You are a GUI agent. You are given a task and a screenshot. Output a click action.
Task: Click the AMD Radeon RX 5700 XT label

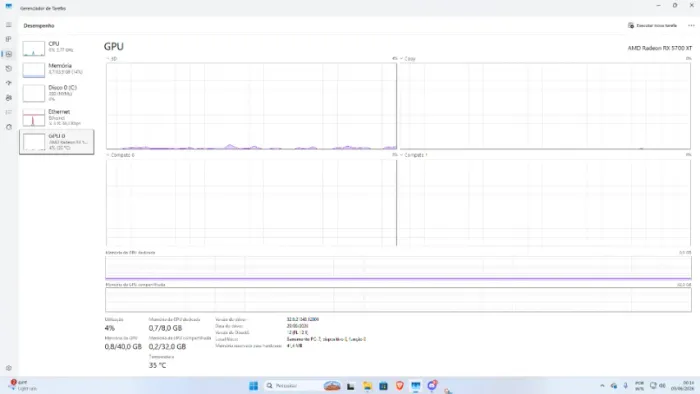click(659, 48)
